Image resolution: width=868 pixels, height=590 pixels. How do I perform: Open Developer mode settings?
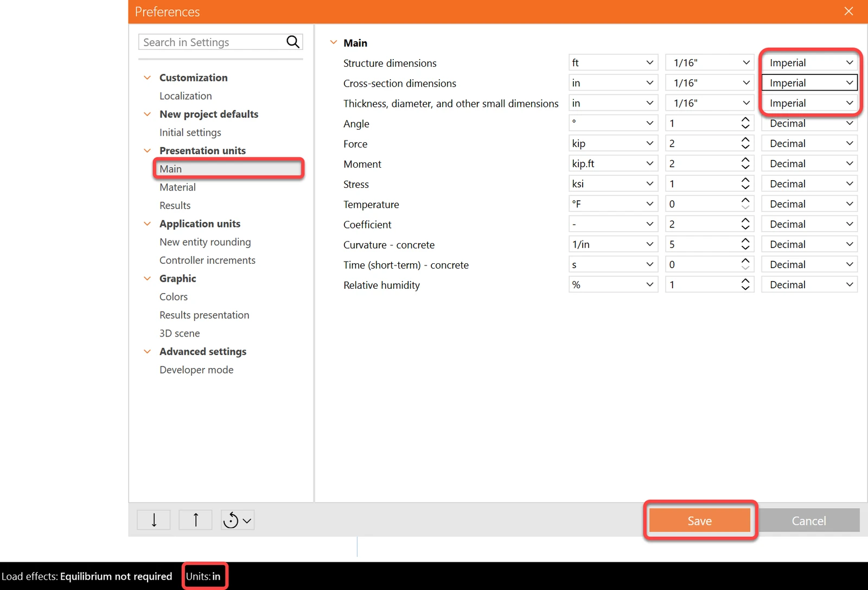pyautogui.click(x=196, y=370)
